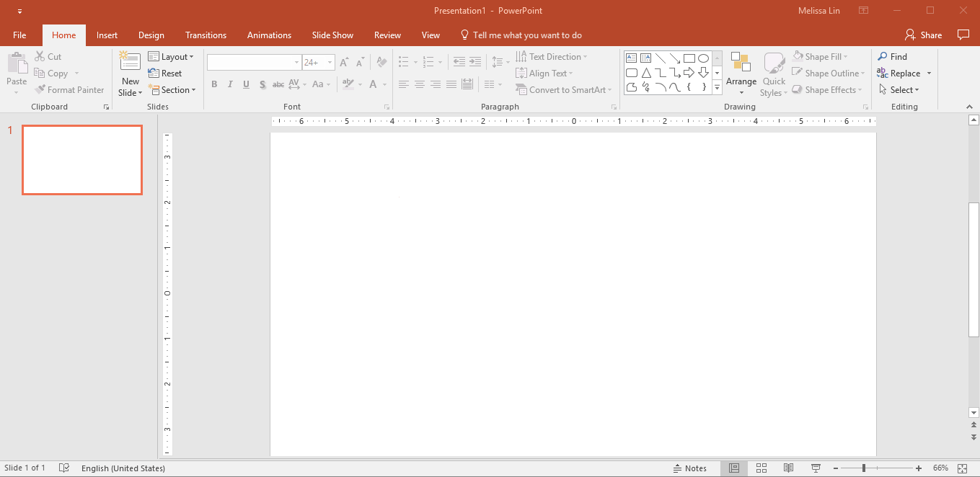Select the oval shape in shapes gallery
980x477 pixels.
pyautogui.click(x=703, y=58)
